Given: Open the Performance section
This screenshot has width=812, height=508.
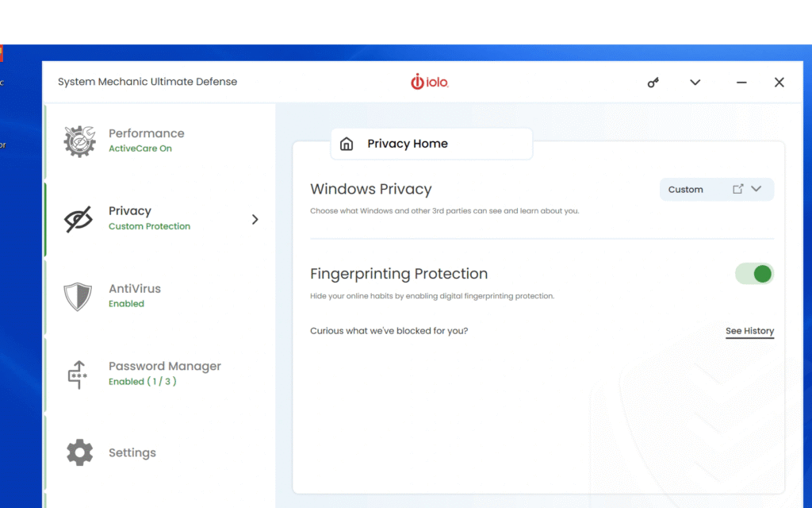Looking at the screenshot, I should [x=160, y=141].
